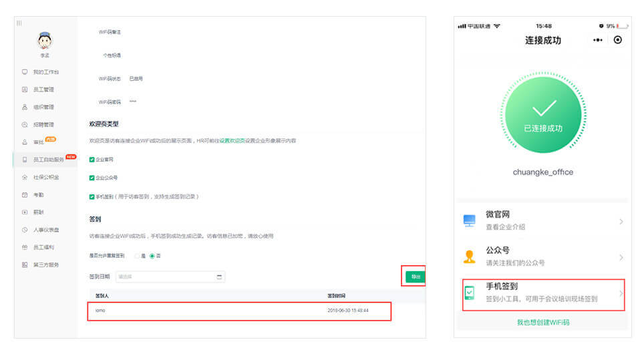The height and width of the screenshot is (354, 644).
Task: Select 社保公积金 in the sidebar
Action: [45, 177]
